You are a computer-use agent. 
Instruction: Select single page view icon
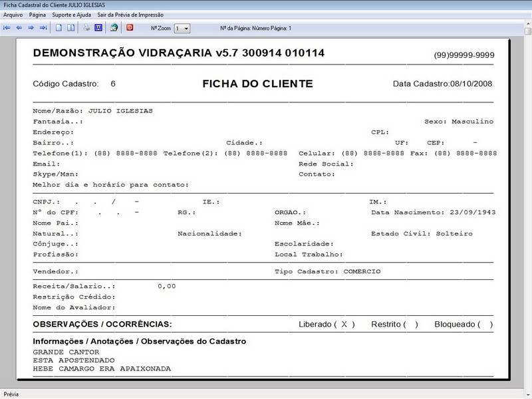coord(59,27)
